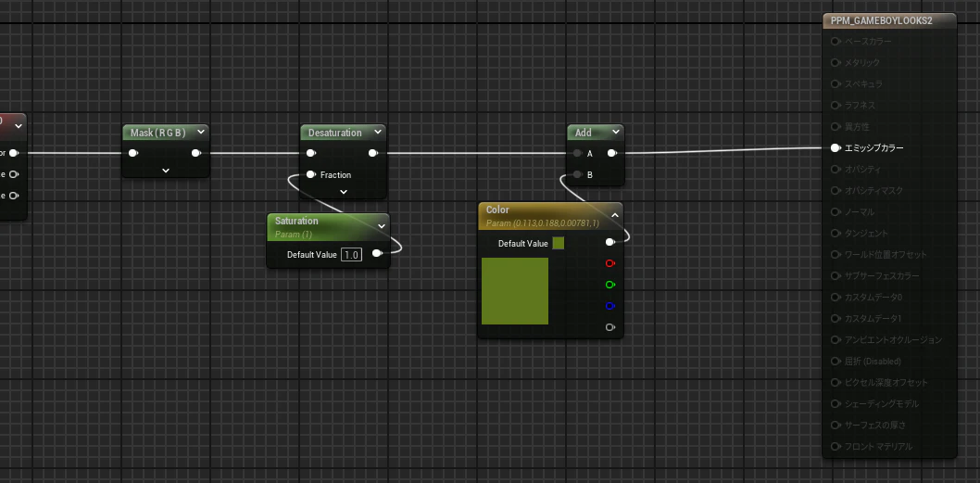Click the ワールド位置オフセット input pin
Screen dimensions: 980x483
tap(835, 255)
